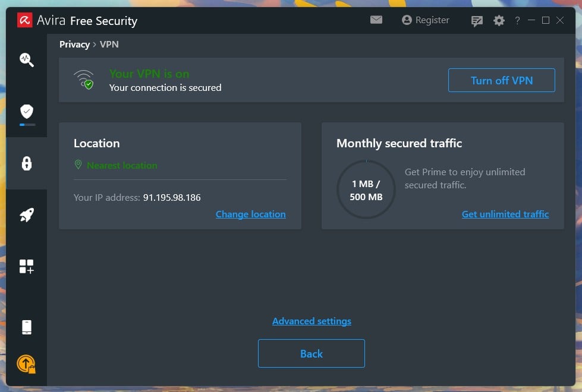Open the Advanced settings link
This screenshot has width=582, height=392.
click(x=312, y=321)
